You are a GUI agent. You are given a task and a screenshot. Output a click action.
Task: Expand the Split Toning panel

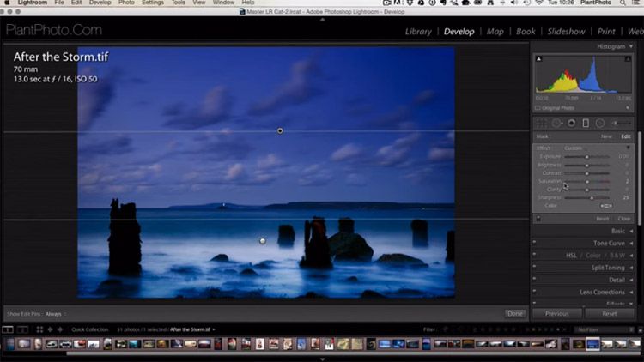tap(608, 268)
